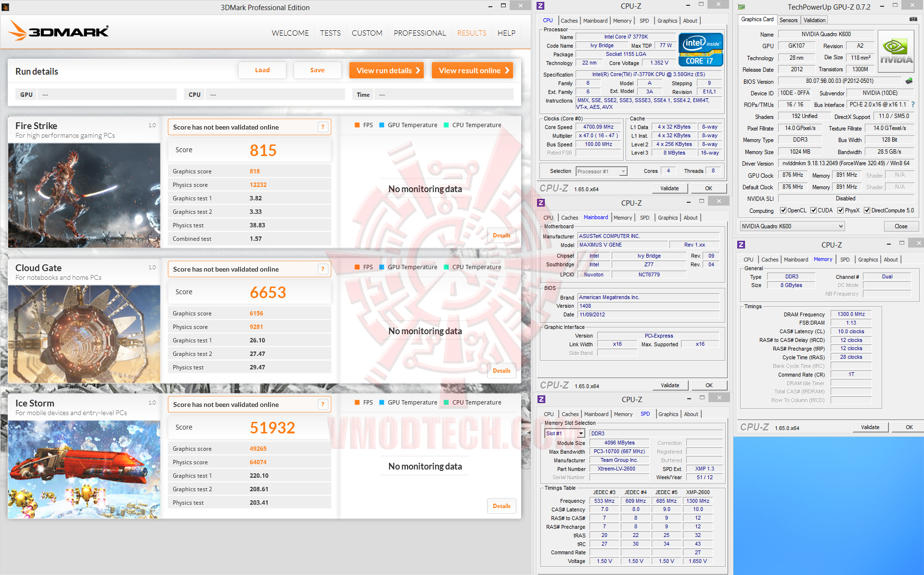Click the Load button in Run details
The height and width of the screenshot is (575, 924).
(262, 70)
